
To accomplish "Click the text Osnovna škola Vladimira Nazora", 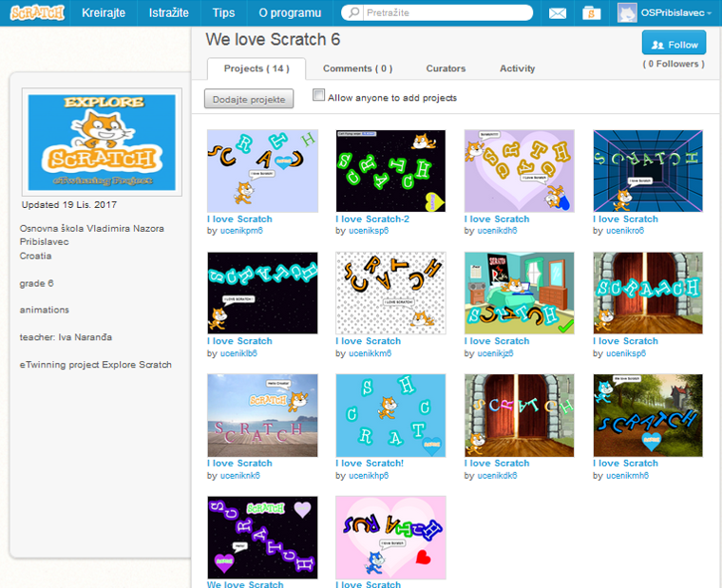I will tap(91, 228).
